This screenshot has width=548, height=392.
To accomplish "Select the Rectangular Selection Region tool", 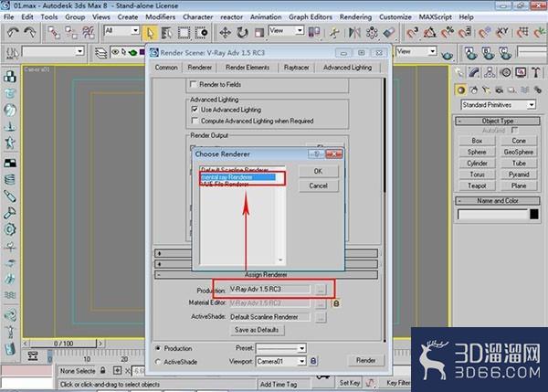I will click(184, 33).
